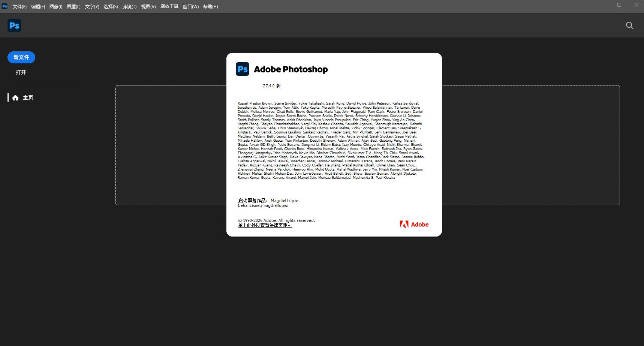Open the 滤镜(T) menu
The image size is (644, 346).
click(129, 7)
